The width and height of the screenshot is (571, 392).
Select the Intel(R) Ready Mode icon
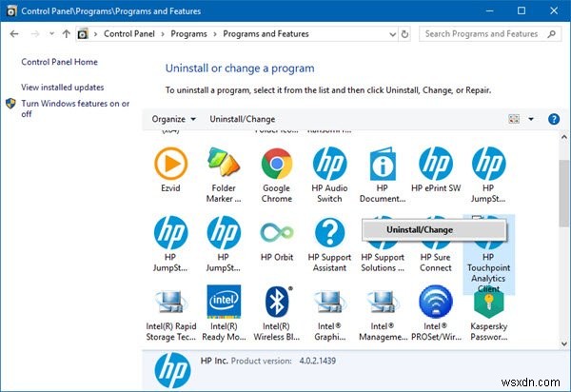click(x=224, y=302)
